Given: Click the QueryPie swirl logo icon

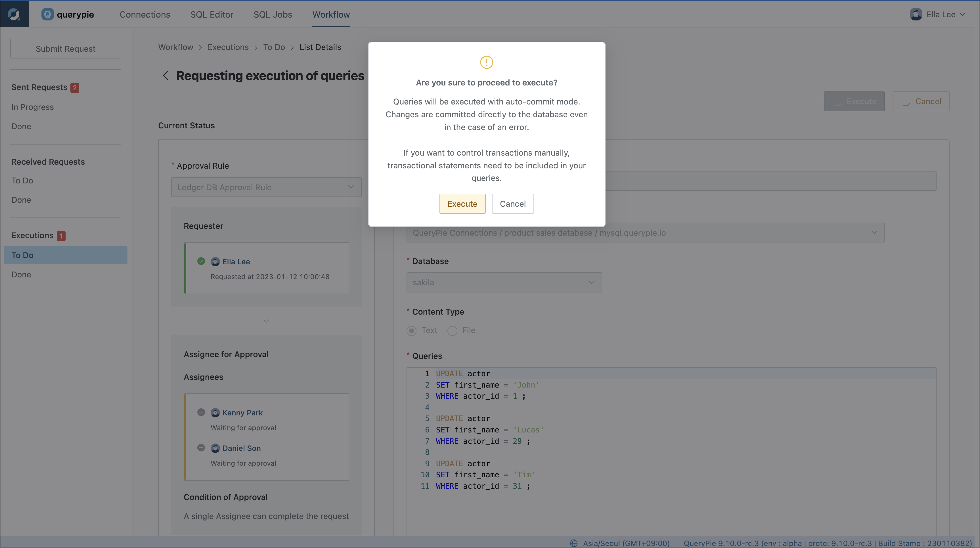Looking at the screenshot, I should click(14, 14).
